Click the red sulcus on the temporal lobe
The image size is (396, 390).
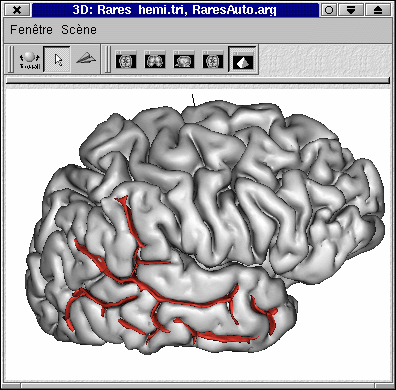[x=187, y=303]
